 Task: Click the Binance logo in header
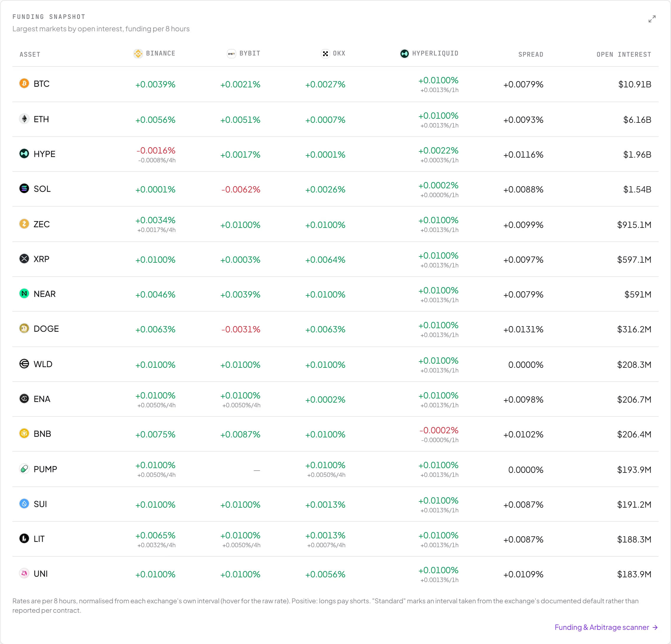click(x=138, y=54)
